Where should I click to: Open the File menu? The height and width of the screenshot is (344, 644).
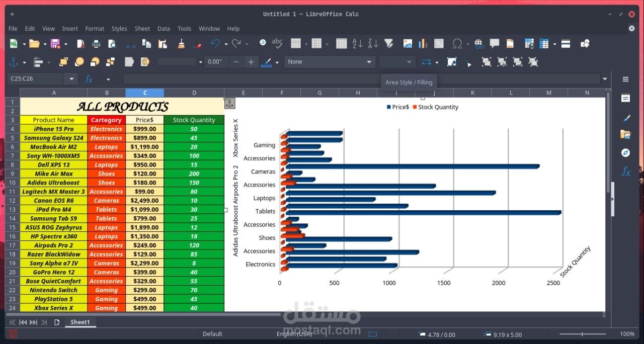coord(13,29)
